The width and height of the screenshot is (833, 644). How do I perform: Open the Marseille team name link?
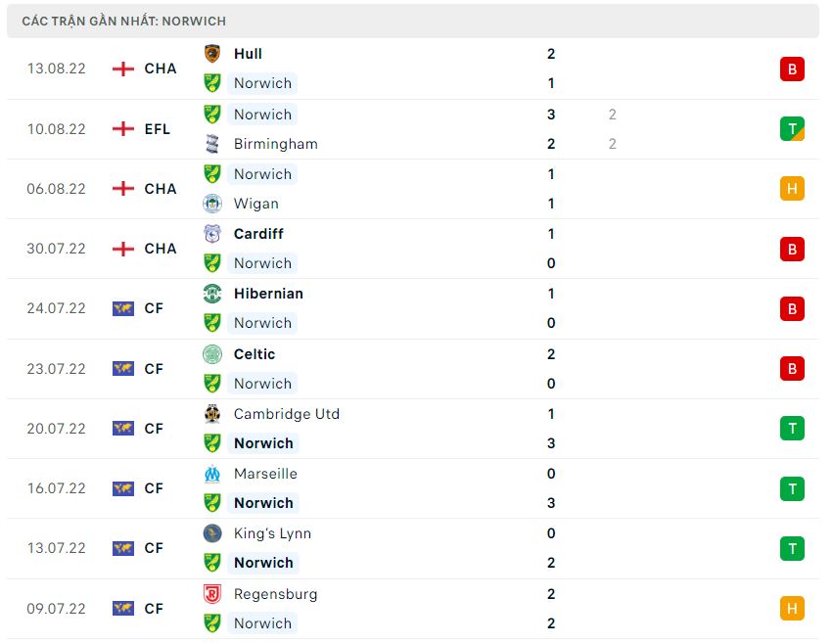265,474
